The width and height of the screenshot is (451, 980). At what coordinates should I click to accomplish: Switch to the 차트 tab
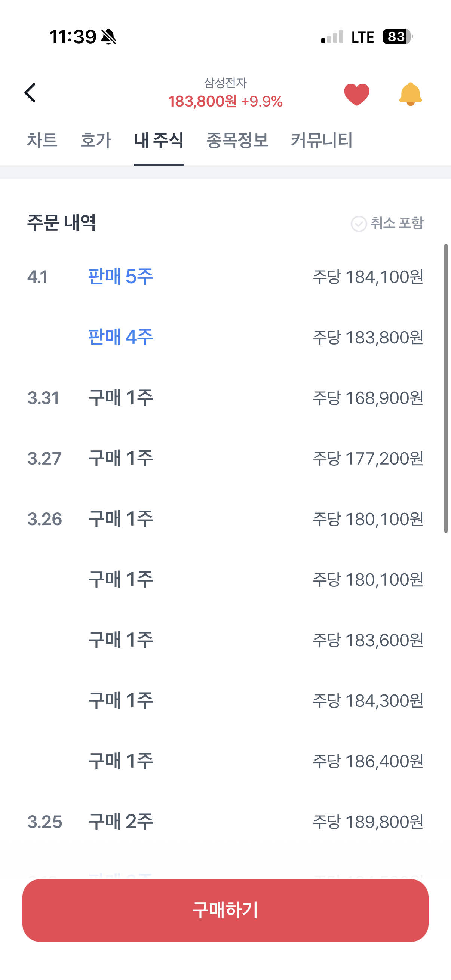pyautogui.click(x=42, y=141)
